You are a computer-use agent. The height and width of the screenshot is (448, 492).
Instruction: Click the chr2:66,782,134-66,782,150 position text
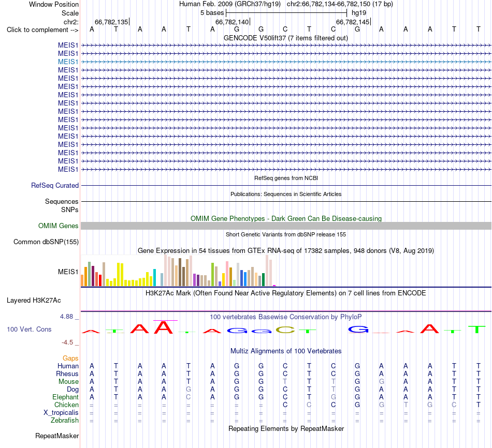tap(340, 4)
